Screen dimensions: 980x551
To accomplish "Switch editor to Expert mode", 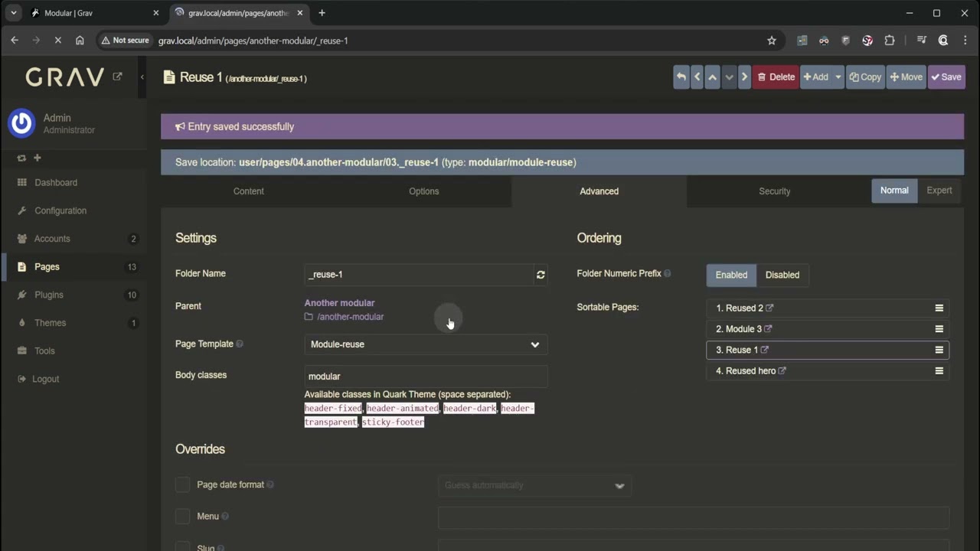I will [x=939, y=191].
